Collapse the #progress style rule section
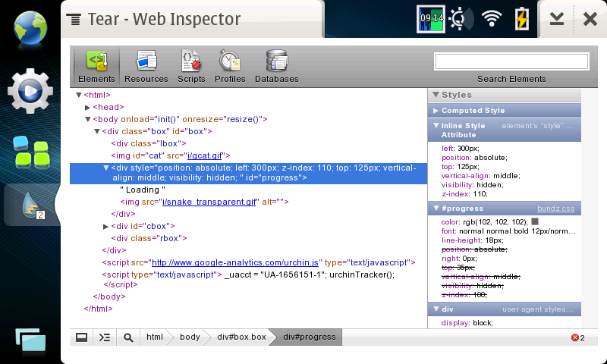Viewport: 607px width, 364px height. point(436,208)
